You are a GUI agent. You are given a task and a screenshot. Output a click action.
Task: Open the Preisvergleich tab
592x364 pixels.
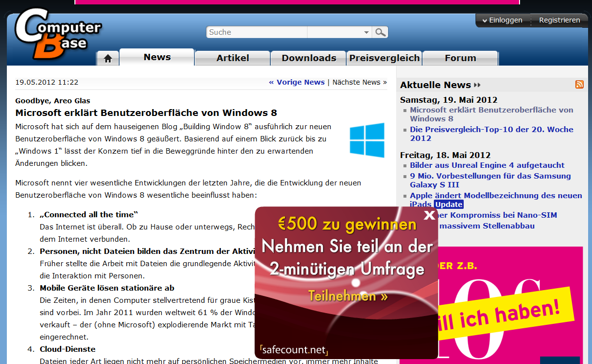[384, 58]
